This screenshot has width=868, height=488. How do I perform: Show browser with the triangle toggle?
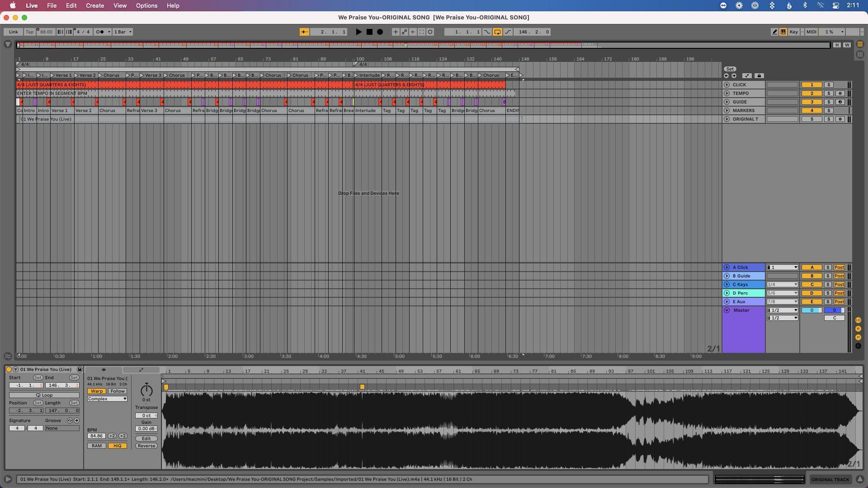[x=8, y=44]
